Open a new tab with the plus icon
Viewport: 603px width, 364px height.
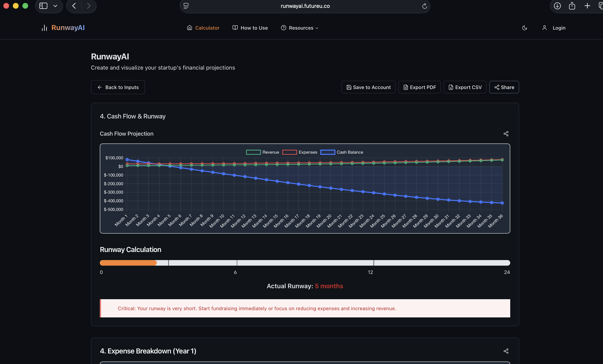[x=587, y=6]
